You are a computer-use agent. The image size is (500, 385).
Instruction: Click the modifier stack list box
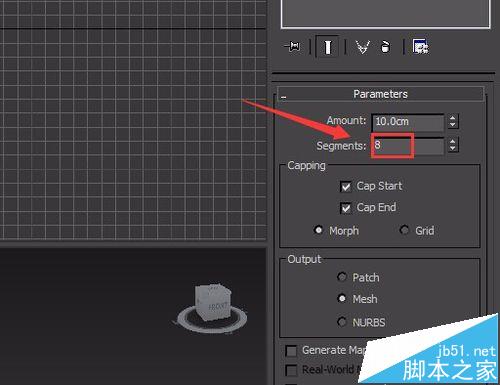pyautogui.click(x=386, y=13)
